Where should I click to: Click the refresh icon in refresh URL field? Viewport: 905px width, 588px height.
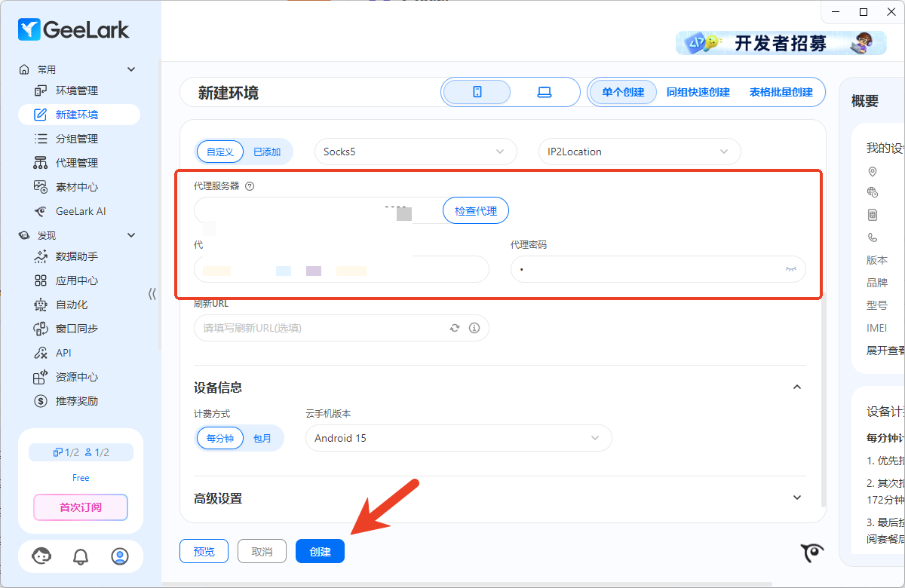click(455, 328)
